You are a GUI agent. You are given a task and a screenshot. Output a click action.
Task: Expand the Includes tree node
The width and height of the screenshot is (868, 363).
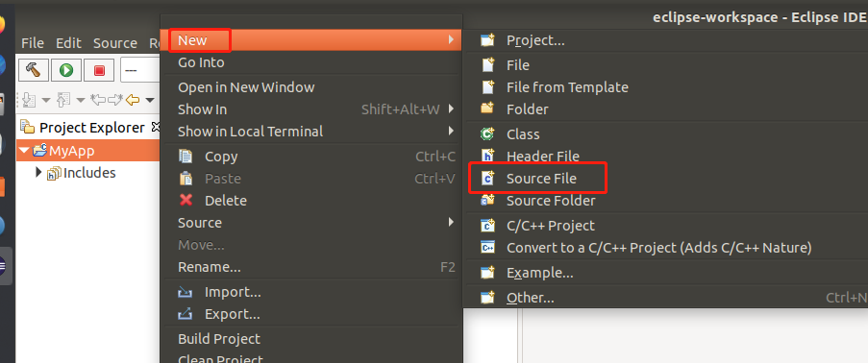point(38,172)
